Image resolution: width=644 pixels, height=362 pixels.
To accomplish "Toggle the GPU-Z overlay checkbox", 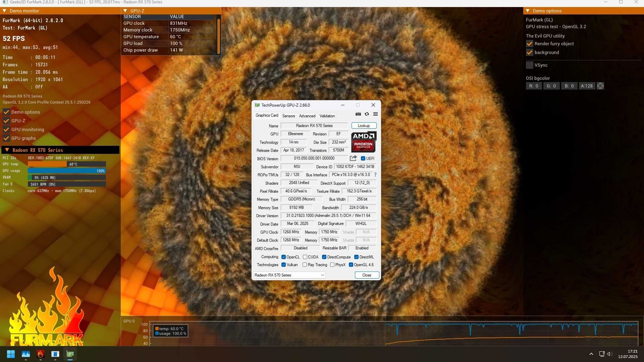I will point(6,121).
